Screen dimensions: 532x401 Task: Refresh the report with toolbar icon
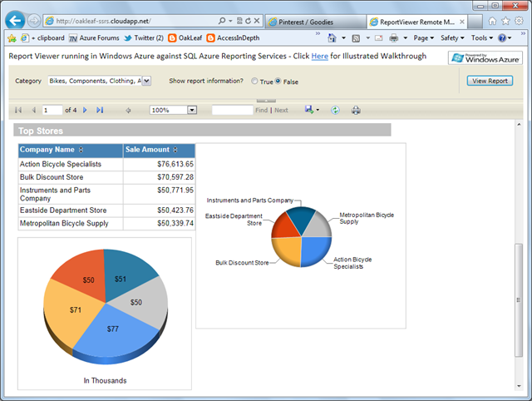pyautogui.click(x=335, y=110)
